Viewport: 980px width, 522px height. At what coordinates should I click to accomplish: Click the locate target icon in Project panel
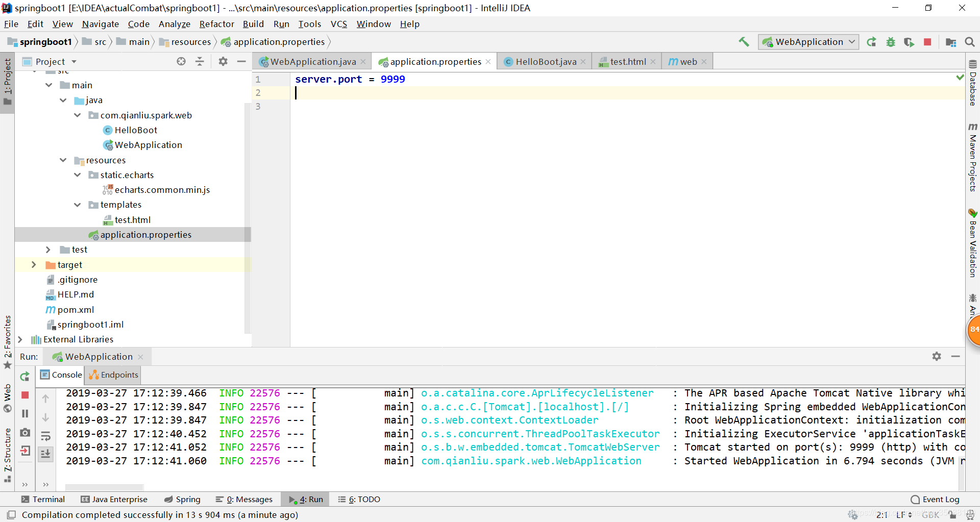point(181,61)
